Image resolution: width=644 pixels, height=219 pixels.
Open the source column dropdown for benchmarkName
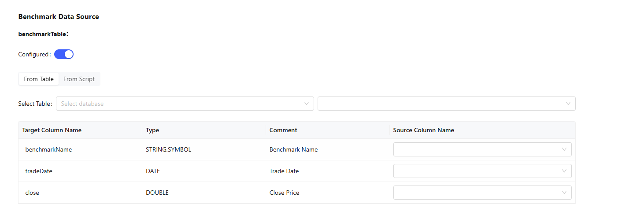482,149
